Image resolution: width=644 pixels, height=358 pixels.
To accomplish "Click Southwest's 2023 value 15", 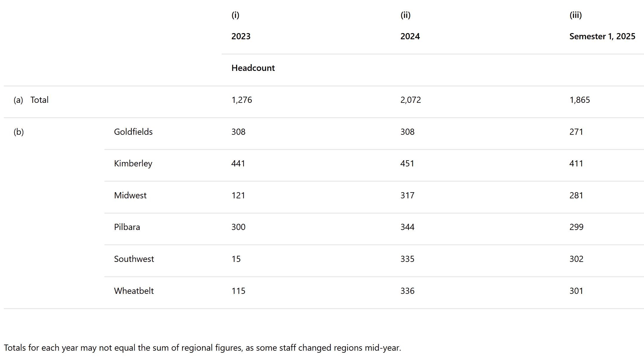I will pyautogui.click(x=236, y=259).
